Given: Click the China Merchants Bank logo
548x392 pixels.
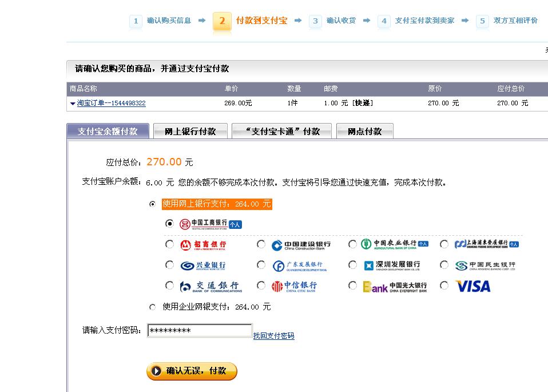Looking at the screenshot, I should coord(203,245).
